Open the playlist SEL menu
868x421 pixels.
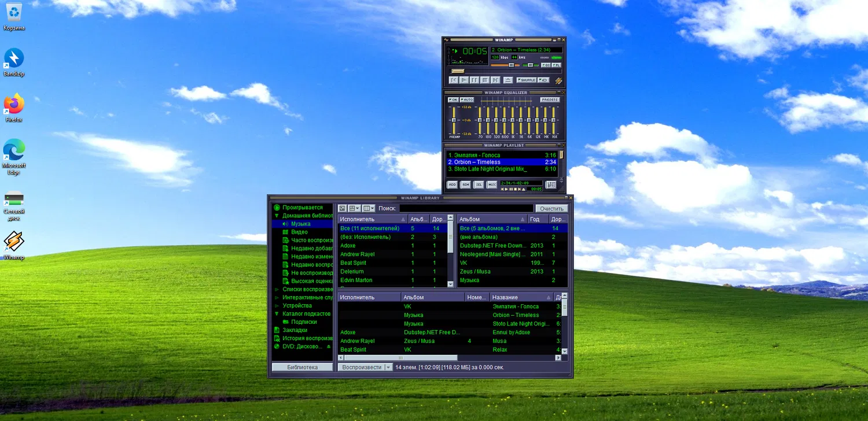pos(479,185)
